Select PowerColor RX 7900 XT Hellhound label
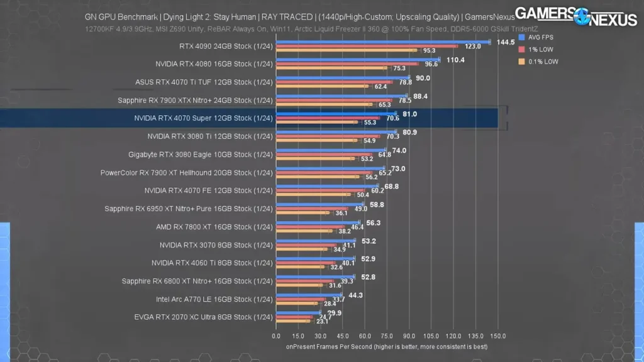This screenshot has width=644, height=362. [186, 173]
